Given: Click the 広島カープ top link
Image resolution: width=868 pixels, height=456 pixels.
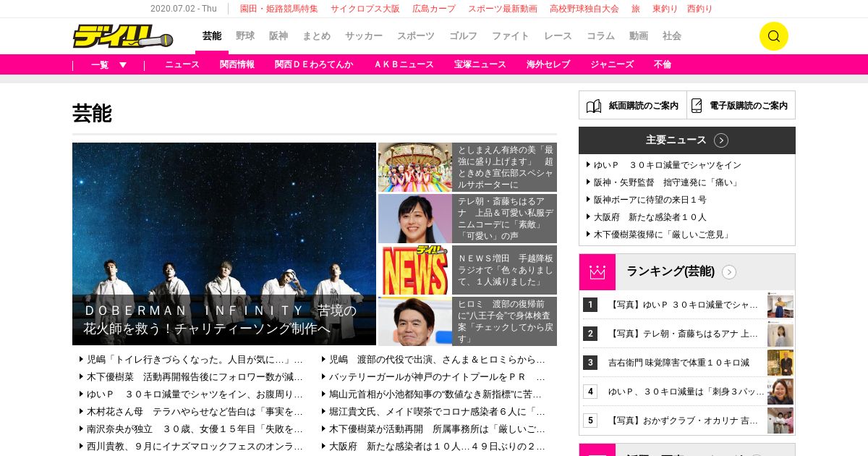Looking at the screenshot, I should [x=434, y=9].
